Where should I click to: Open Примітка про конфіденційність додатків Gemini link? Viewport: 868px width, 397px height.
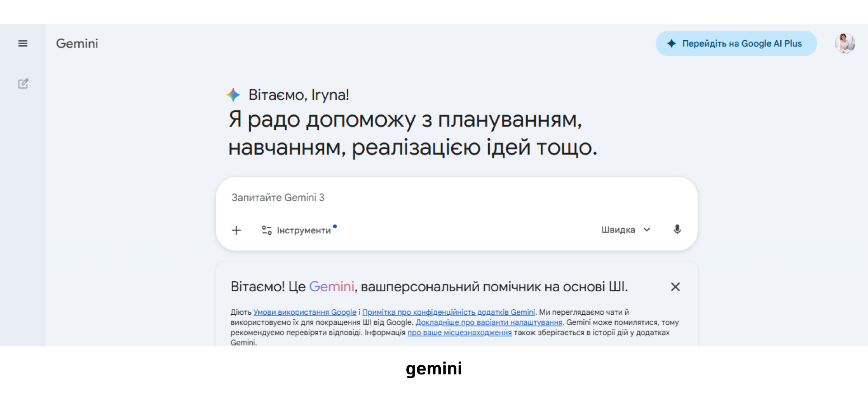click(449, 312)
